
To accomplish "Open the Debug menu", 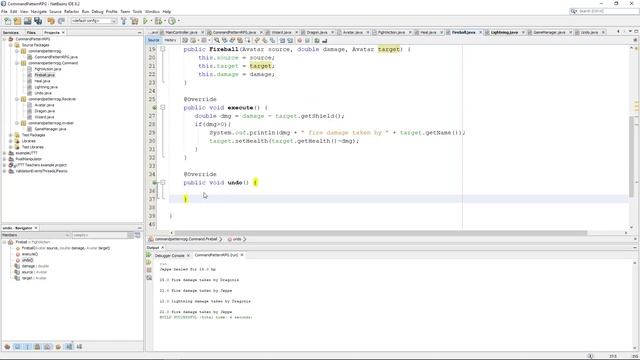I will pyautogui.click(x=97, y=11).
